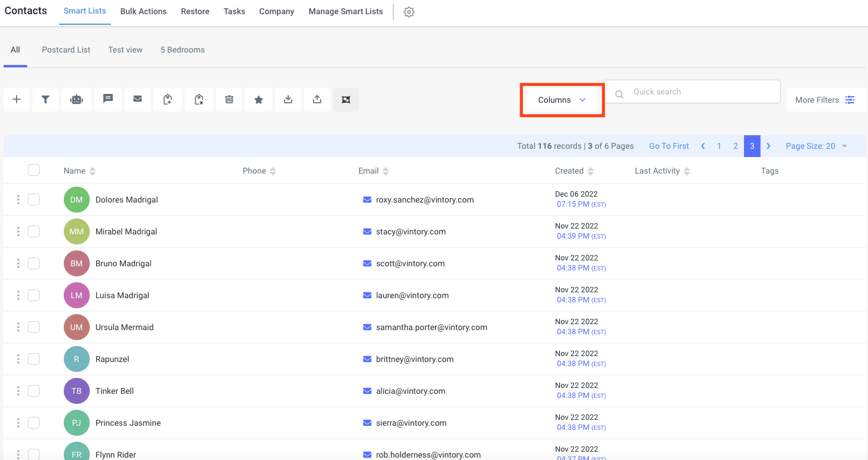Click the envelope icon beside scott@vintory.com
The width and height of the screenshot is (868, 460).
point(367,263)
